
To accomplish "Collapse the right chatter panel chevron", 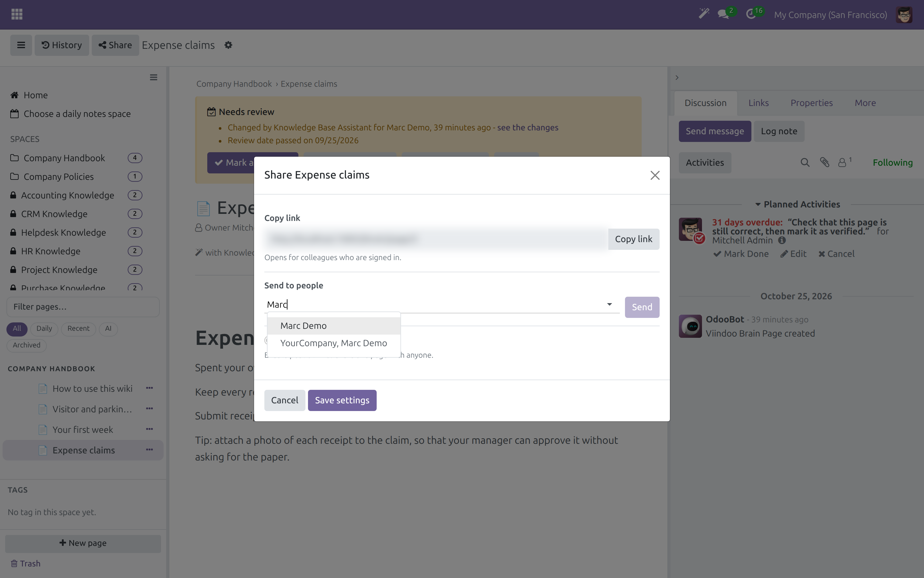I will click(677, 78).
